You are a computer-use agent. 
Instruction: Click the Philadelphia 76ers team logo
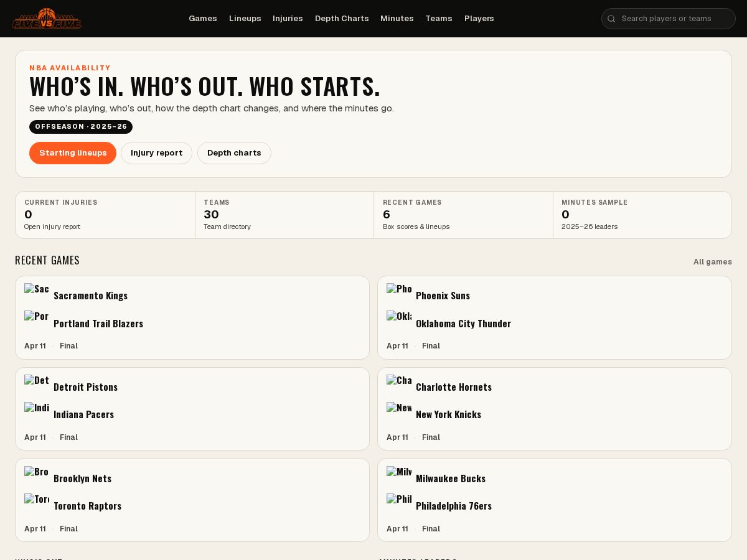tap(399, 506)
